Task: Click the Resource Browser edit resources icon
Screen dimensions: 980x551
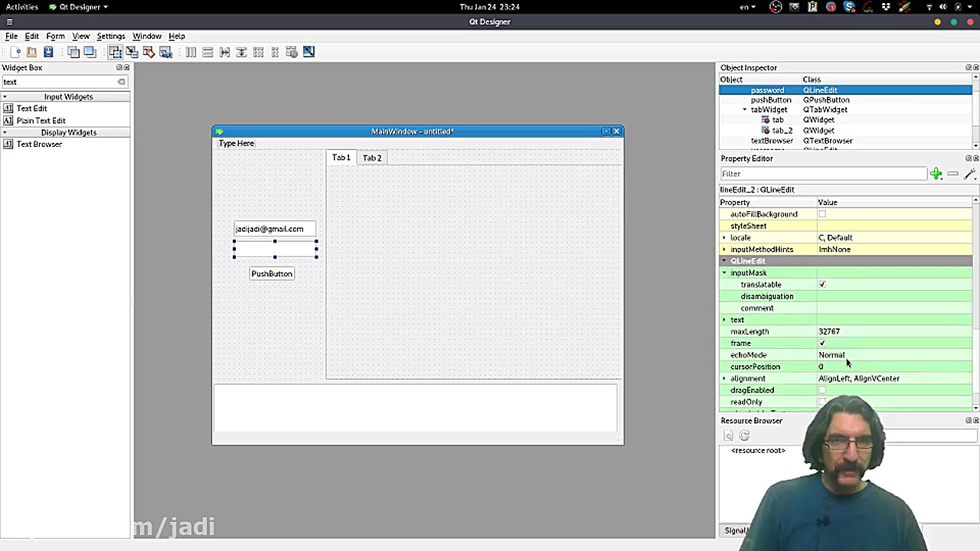Action: point(728,436)
